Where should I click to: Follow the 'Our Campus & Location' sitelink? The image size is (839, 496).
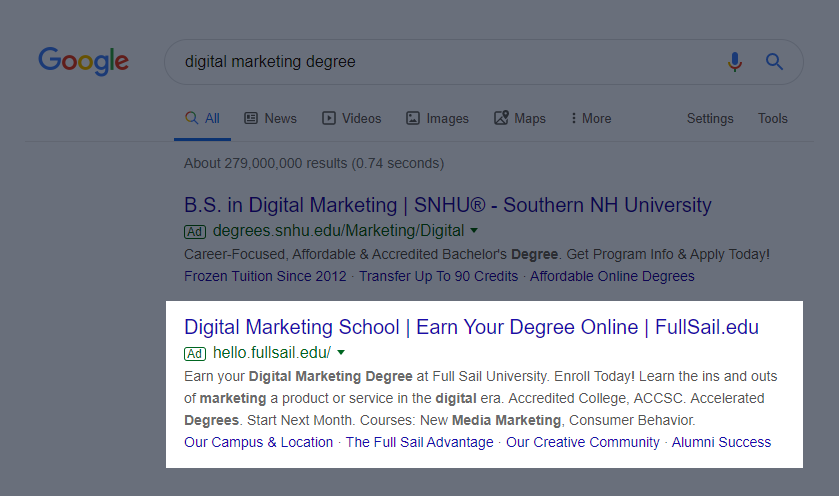point(259,442)
